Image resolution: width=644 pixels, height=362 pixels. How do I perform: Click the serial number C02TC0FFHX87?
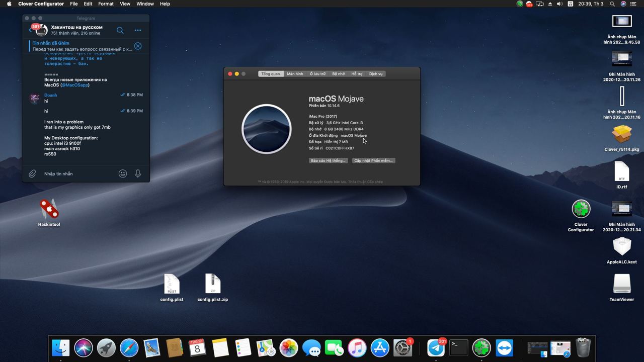[340, 148]
